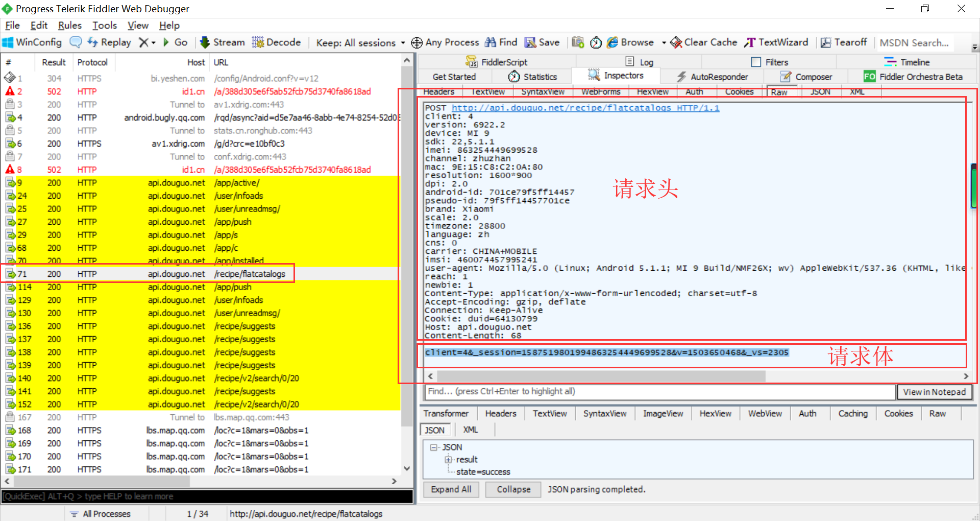980x521 pixels.
Task: Select session 2 with 502 error
Action: tap(201, 91)
